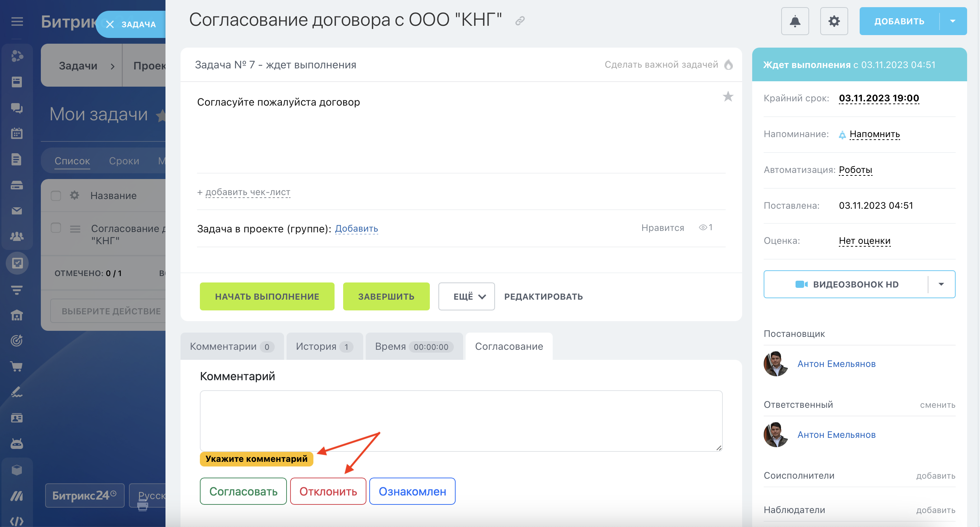Viewport: 980px width, 527px height.
Task: Click the Согласовать button
Action: coord(243,491)
